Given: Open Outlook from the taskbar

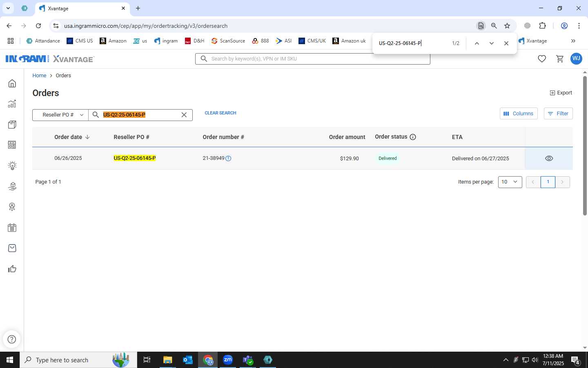Looking at the screenshot, I should (188, 360).
